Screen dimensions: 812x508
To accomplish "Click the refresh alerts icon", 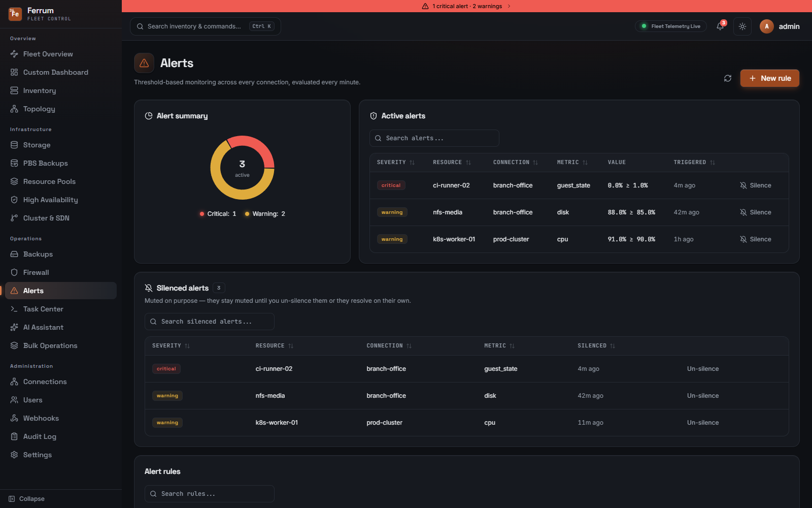I will tap(728, 78).
